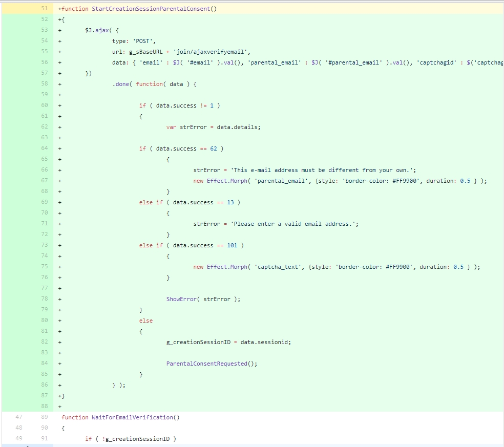This screenshot has width=504, height=447.
Task: Click the data.sessionid expression
Action: (x=264, y=342)
